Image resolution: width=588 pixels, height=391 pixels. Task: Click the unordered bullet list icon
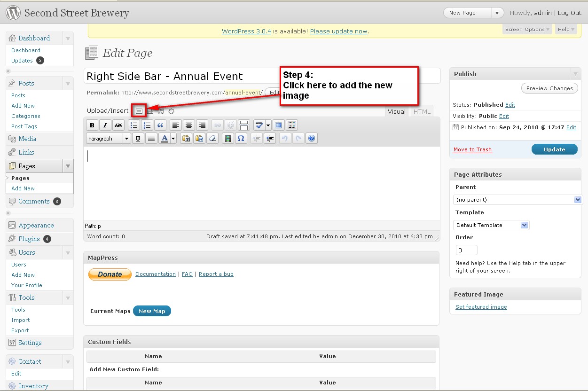tap(134, 125)
